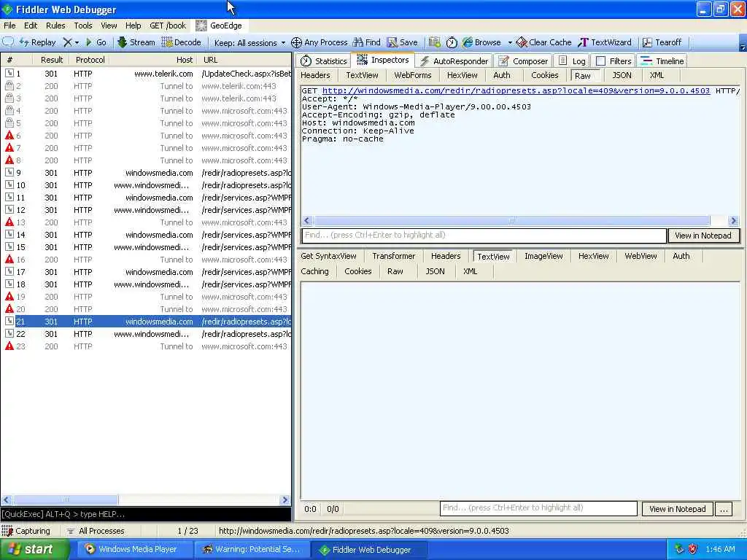Open the Filters tab
Image resolution: width=747 pixels, height=560 pixels.
point(614,61)
